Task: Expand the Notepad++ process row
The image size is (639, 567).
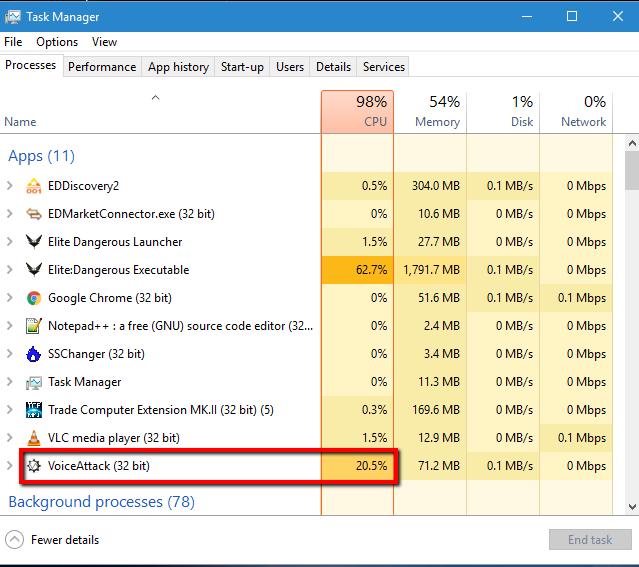Action: (x=9, y=326)
